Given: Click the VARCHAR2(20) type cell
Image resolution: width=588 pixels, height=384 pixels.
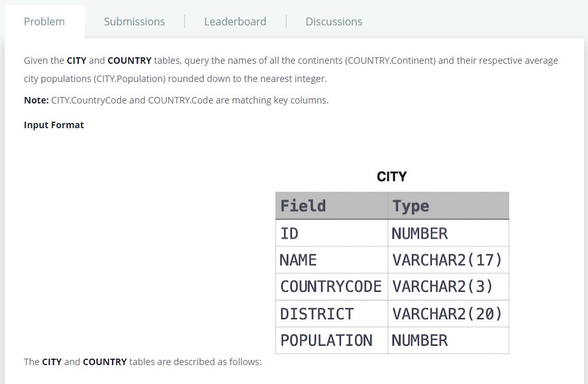Looking at the screenshot, I should pos(447,314).
